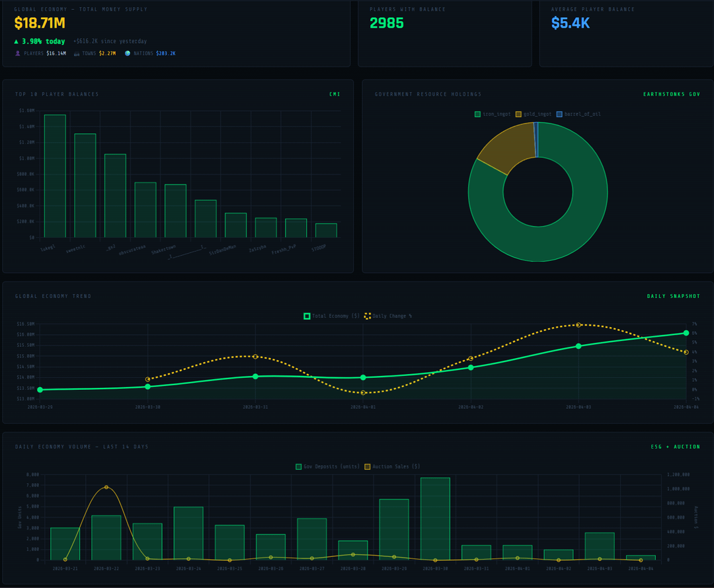Click the DAILY SNAPSHOT label

[673, 297]
